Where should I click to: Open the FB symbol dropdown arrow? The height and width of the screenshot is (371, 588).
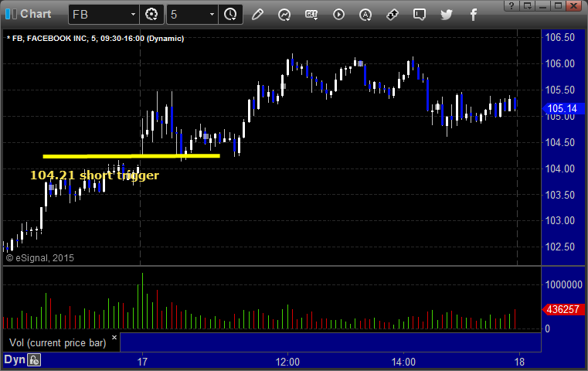[133, 15]
